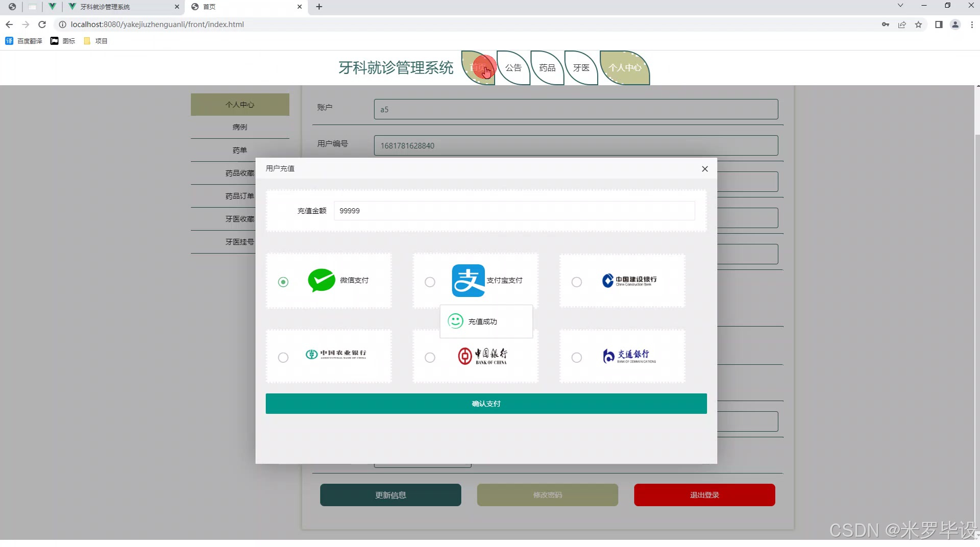Click the 修改密码 button

[x=548, y=495]
